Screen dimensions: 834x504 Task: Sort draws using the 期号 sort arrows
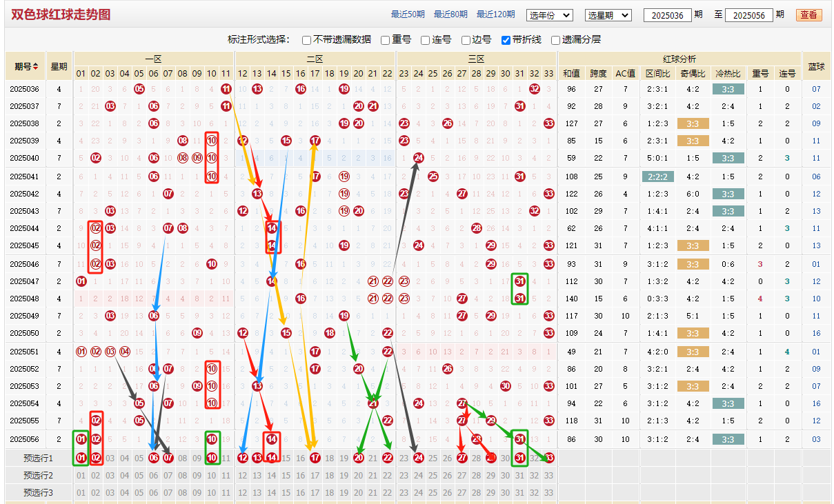coord(36,67)
